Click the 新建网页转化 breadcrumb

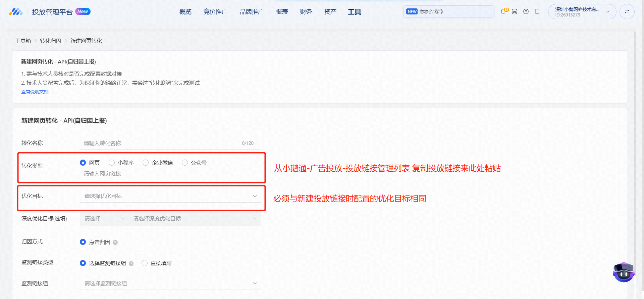[86, 41]
